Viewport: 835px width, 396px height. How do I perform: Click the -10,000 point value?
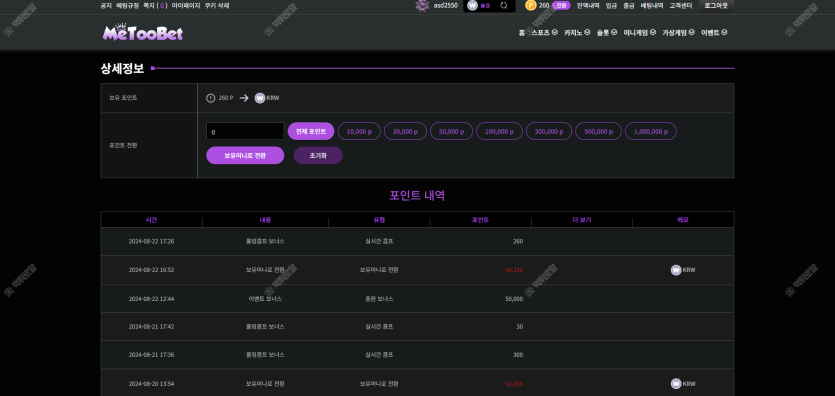513,384
